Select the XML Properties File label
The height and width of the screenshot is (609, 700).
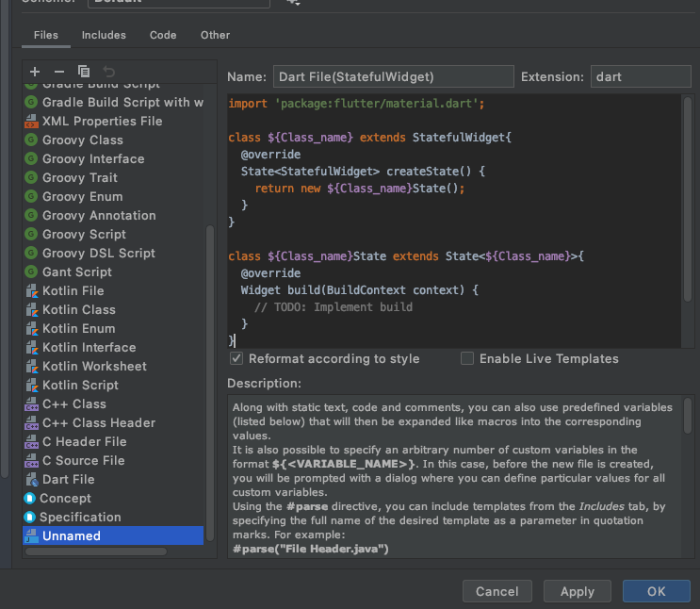103,121
